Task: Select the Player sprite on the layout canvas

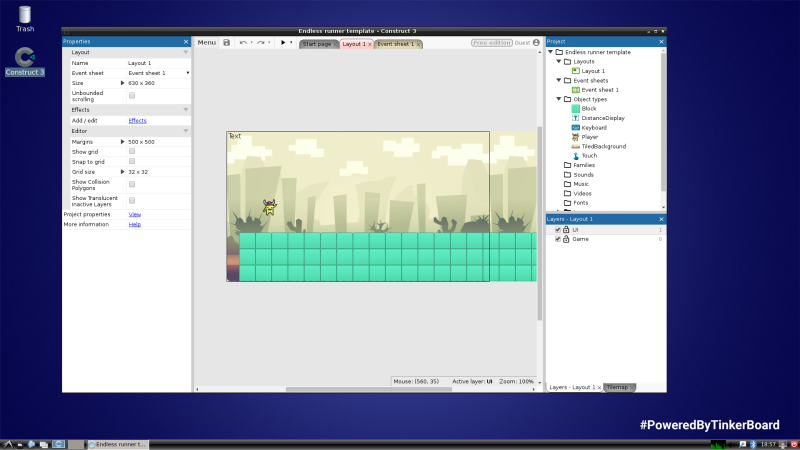Action: tap(269, 207)
